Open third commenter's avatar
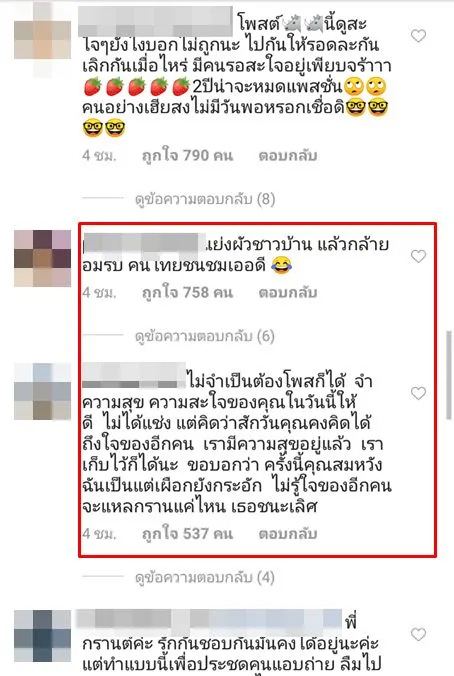This screenshot has width=454, height=676. click(42, 391)
